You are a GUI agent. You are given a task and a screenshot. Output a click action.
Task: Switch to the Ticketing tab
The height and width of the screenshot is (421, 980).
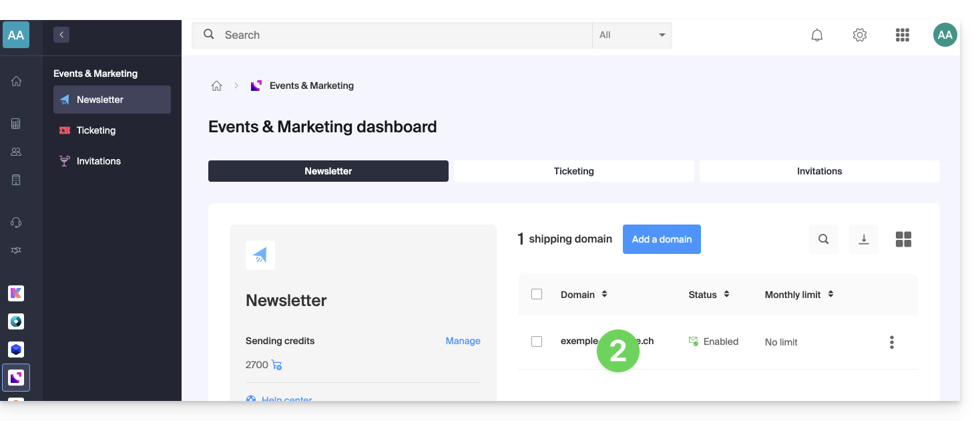573,171
